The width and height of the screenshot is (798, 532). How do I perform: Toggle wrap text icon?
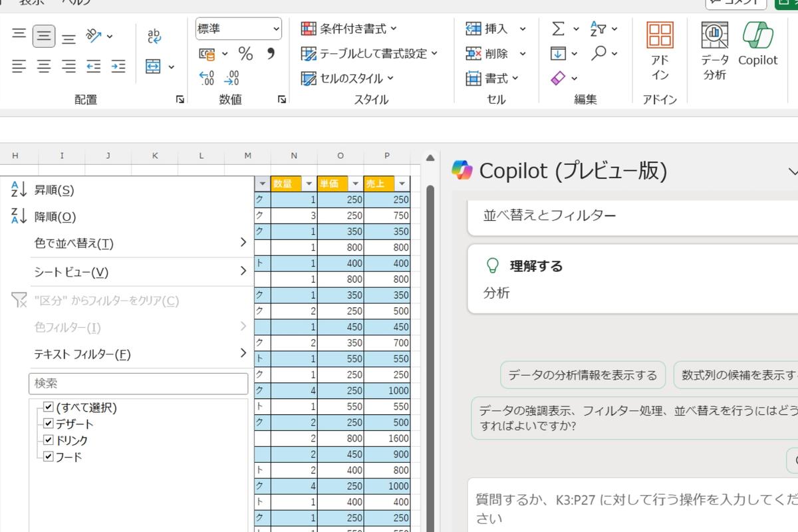(154, 36)
